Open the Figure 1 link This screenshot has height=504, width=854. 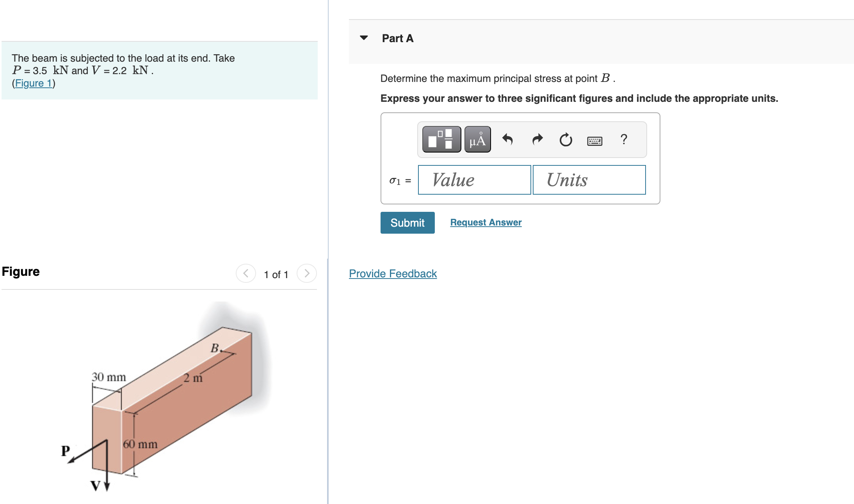point(34,83)
